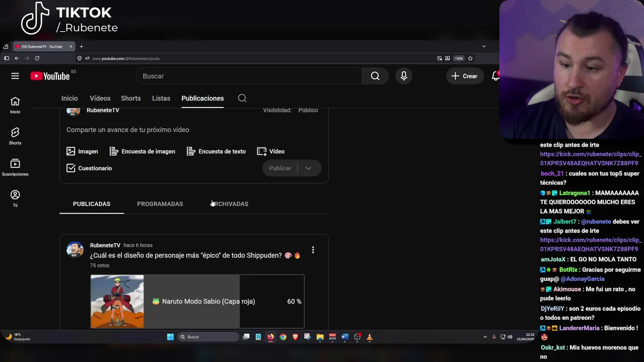Viewport: 644px width, 362px height.
Task: Search within channel using magnifier icon
Action: point(242,98)
